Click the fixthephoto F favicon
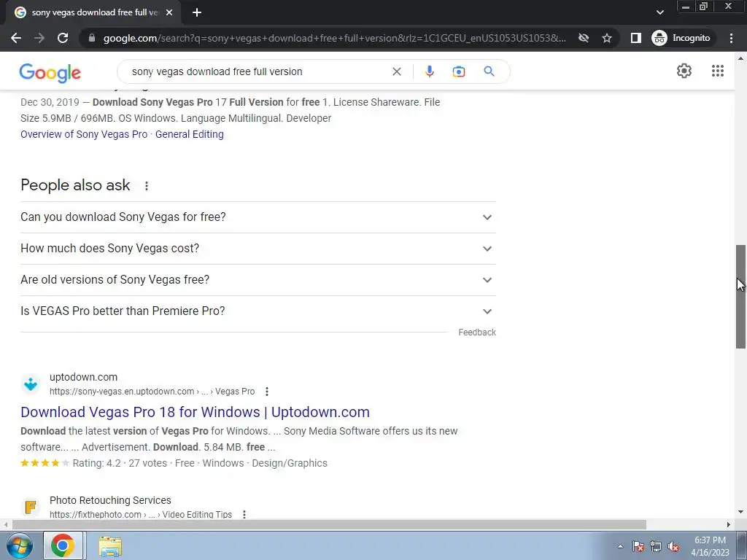This screenshot has width=747, height=560. [31, 507]
